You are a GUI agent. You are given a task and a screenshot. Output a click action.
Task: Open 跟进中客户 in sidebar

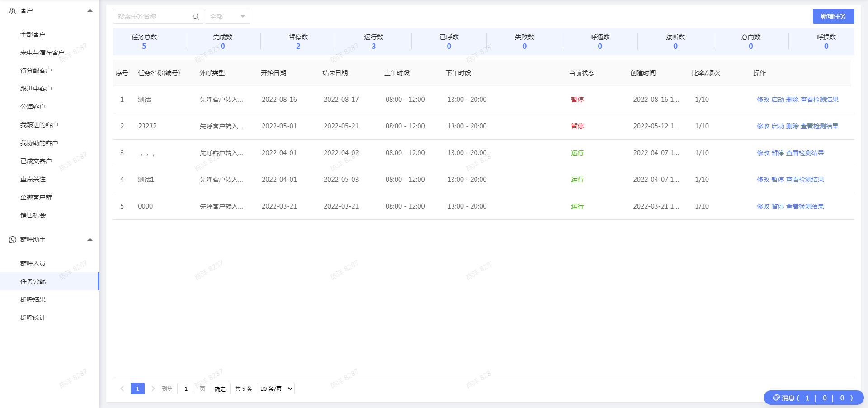(x=36, y=89)
